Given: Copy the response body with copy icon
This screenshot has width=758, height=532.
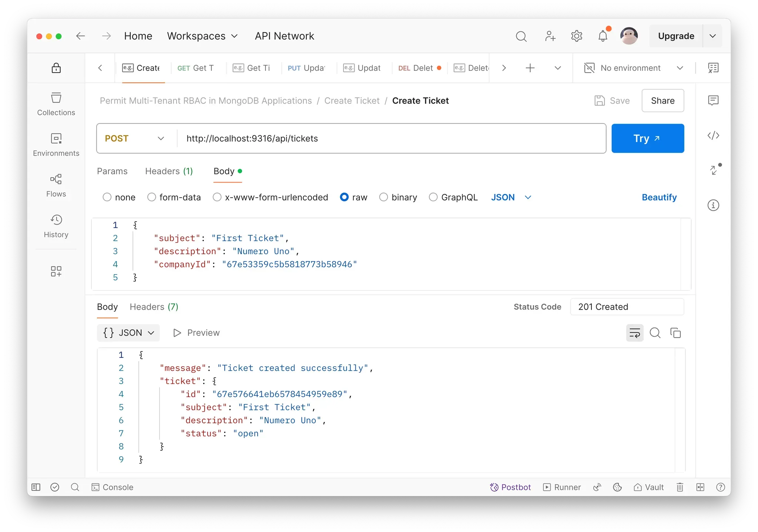Looking at the screenshot, I should tap(675, 333).
